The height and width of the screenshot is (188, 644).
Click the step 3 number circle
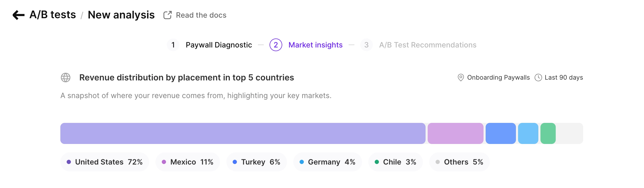click(366, 45)
